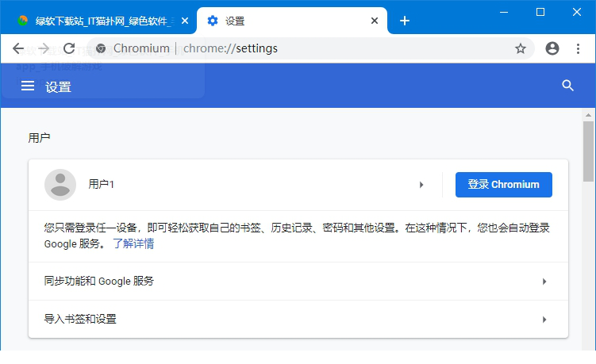Screen dimensions: 596x364
Task: Close the 设置 tab
Action: 375,21
